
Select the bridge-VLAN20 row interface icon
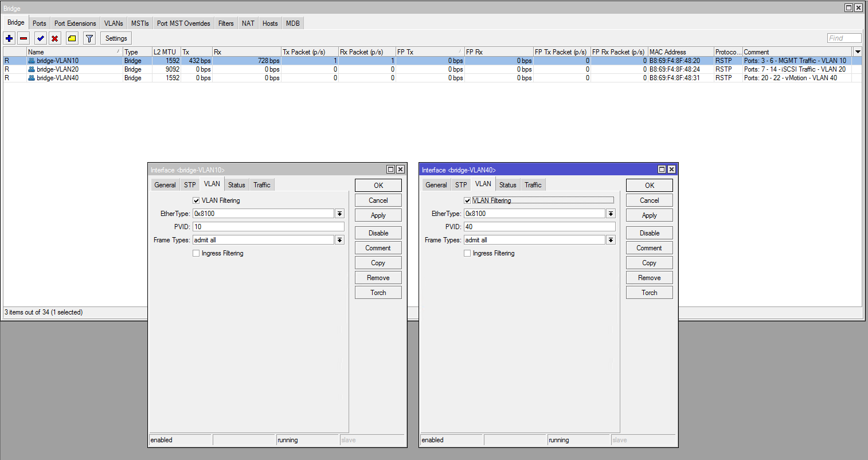[x=32, y=69]
